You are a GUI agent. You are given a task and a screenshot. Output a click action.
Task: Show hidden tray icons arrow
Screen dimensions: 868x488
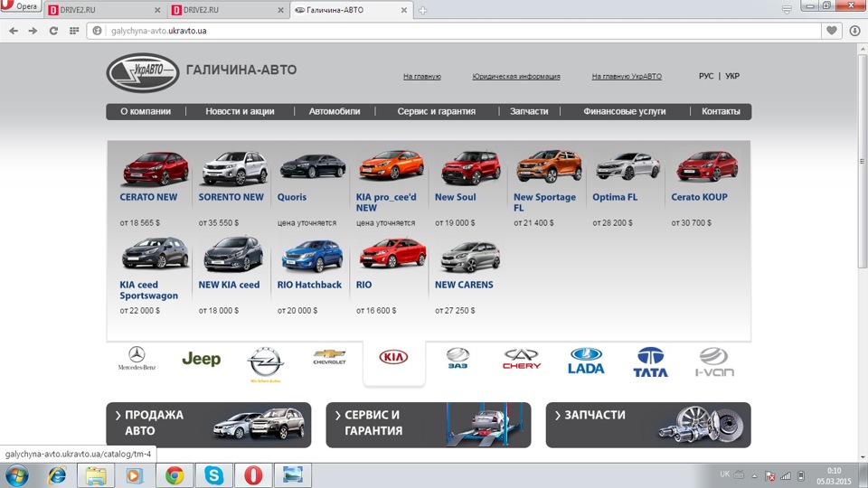tap(754, 476)
